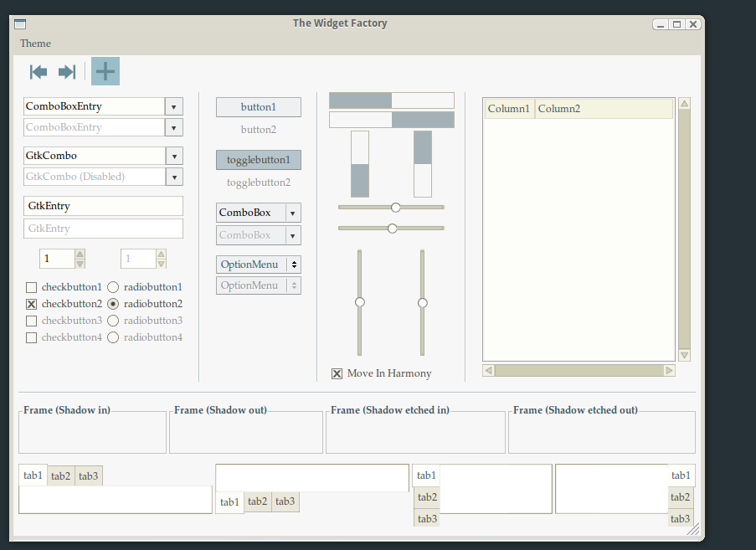
Task: Click the right vertical slider handle
Action: 422,303
